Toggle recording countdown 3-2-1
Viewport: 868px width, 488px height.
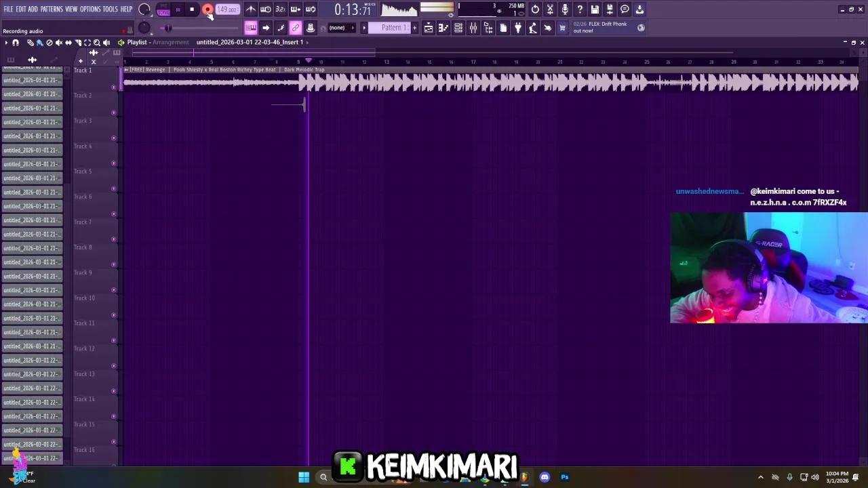pyautogui.click(x=281, y=9)
